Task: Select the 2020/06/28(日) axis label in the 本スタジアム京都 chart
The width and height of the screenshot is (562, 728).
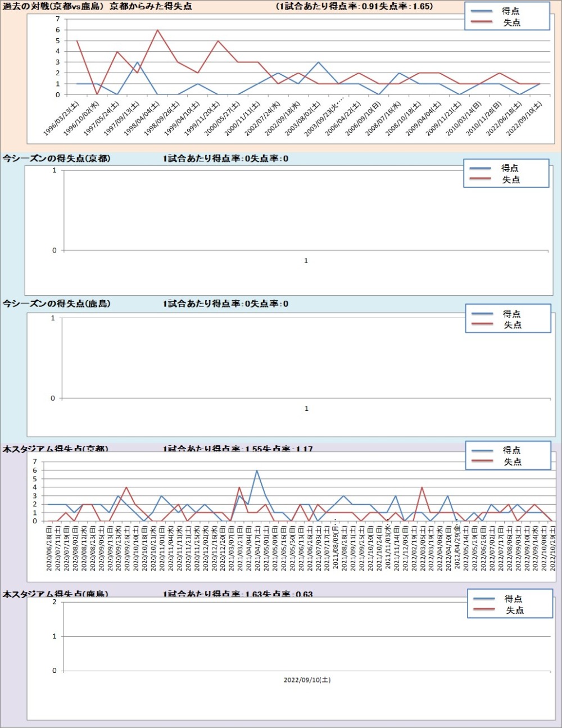Action: tap(49, 548)
